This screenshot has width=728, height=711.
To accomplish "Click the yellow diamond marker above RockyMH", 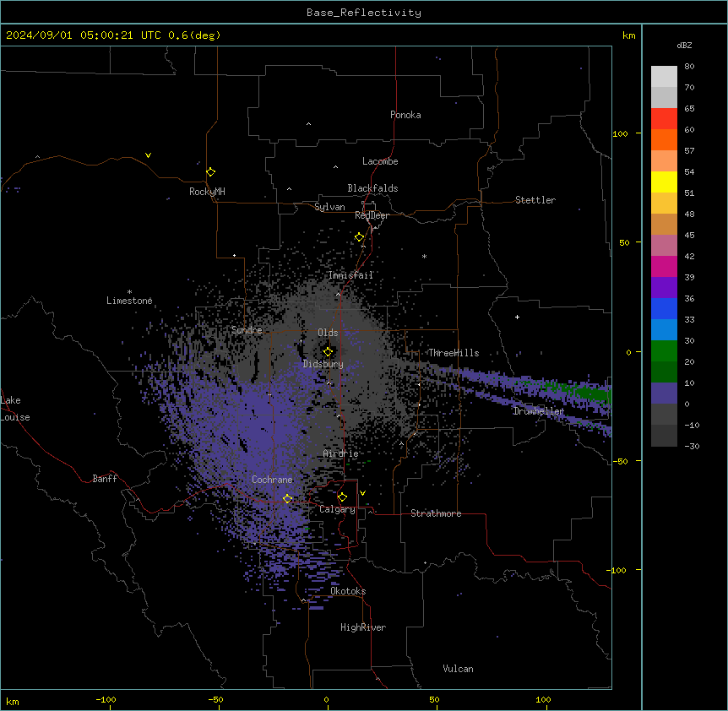I will pyautogui.click(x=211, y=172).
